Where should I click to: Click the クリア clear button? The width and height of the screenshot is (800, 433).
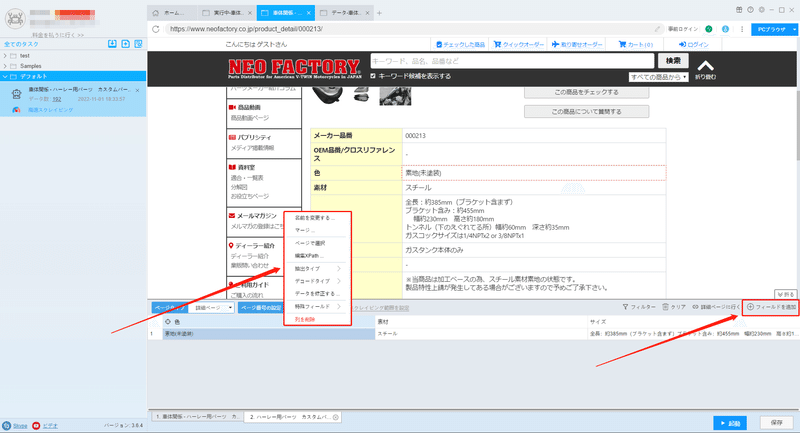[674, 307]
